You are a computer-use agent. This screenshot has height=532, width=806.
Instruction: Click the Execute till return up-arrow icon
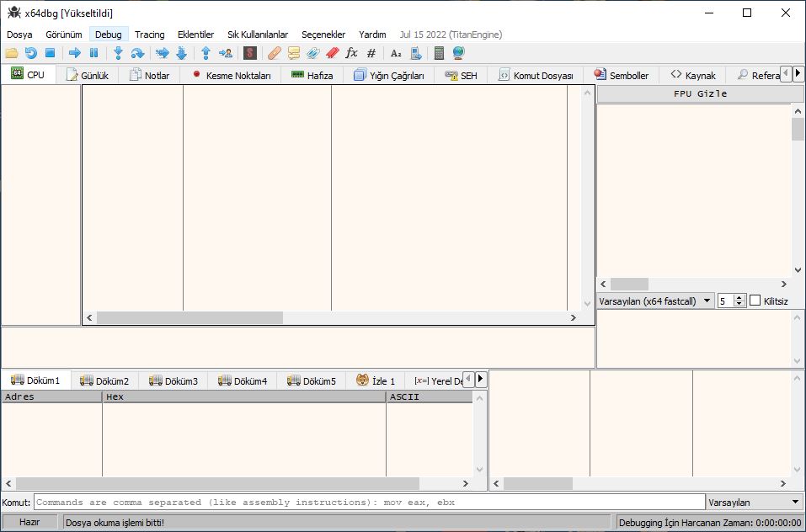pyautogui.click(x=206, y=53)
